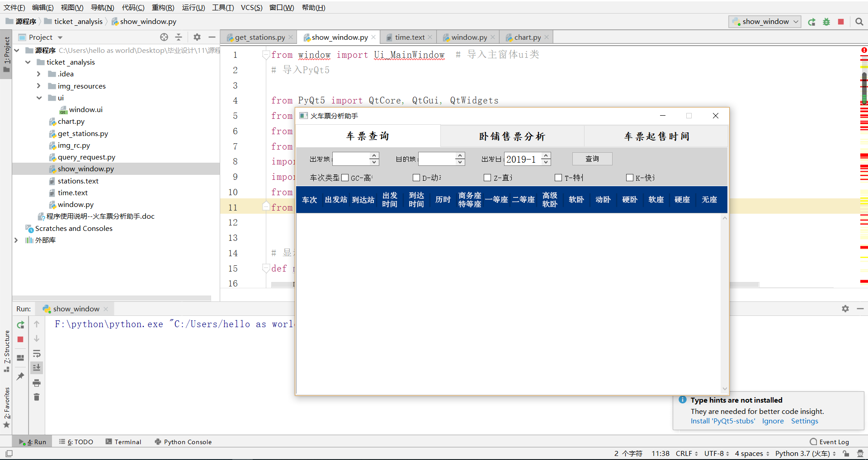Pin the Run tab
Screen dimensions: 868x460
[20, 376]
